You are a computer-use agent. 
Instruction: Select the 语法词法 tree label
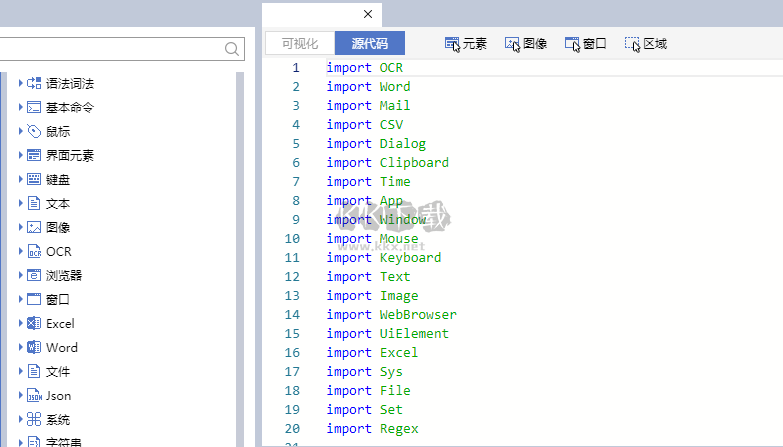(x=70, y=83)
